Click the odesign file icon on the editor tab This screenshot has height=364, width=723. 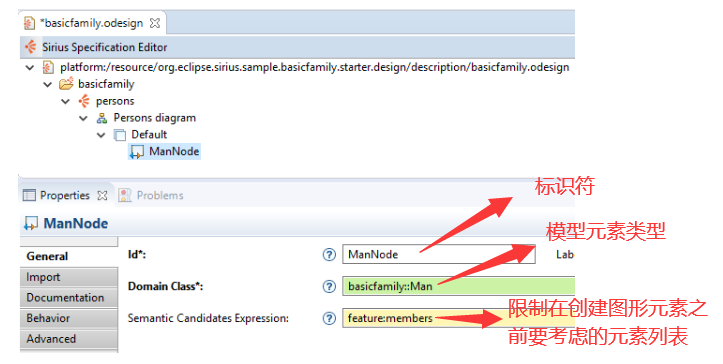click(x=29, y=23)
